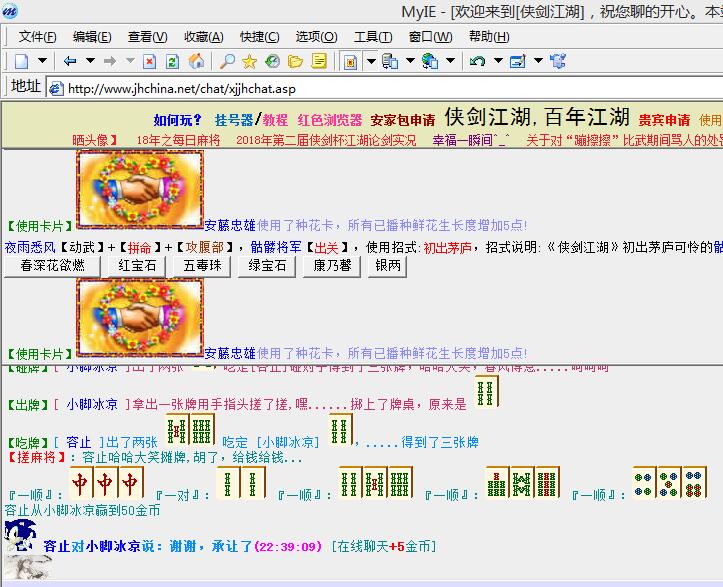Click the 红宝石 button

(137, 266)
